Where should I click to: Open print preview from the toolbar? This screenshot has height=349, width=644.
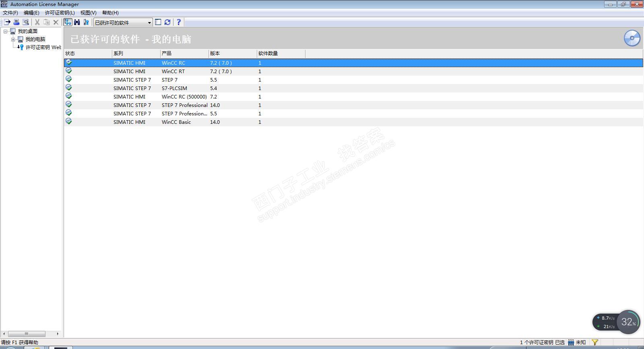(26, 22)
